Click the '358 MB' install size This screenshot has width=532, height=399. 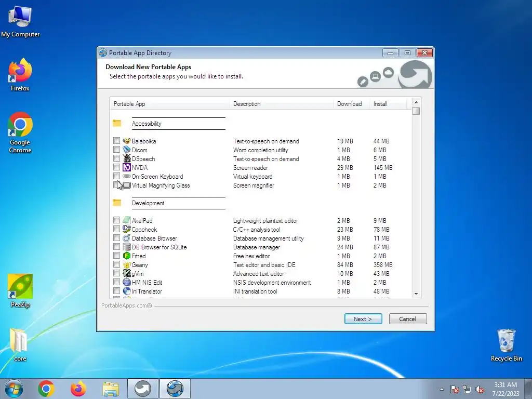point(383,264)
